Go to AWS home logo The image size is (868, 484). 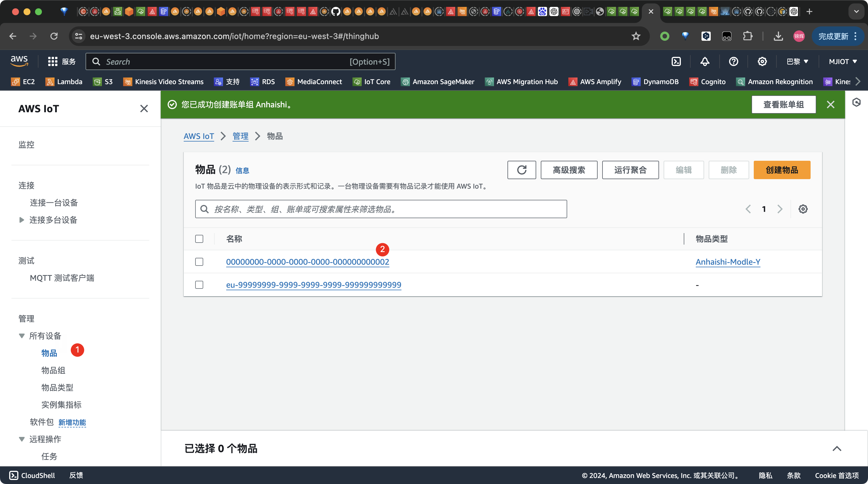coord(19,61)
